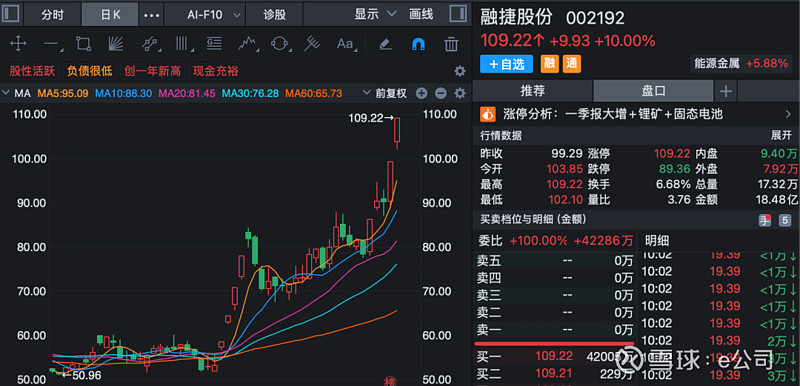800x386 pixels.
Task: Click the 002192 stock code
Action: click(x=595, y=18)
